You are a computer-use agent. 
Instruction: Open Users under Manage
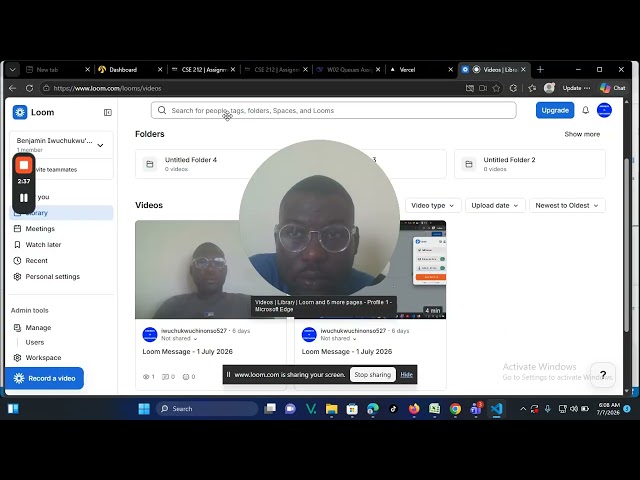tap(35, 342)
